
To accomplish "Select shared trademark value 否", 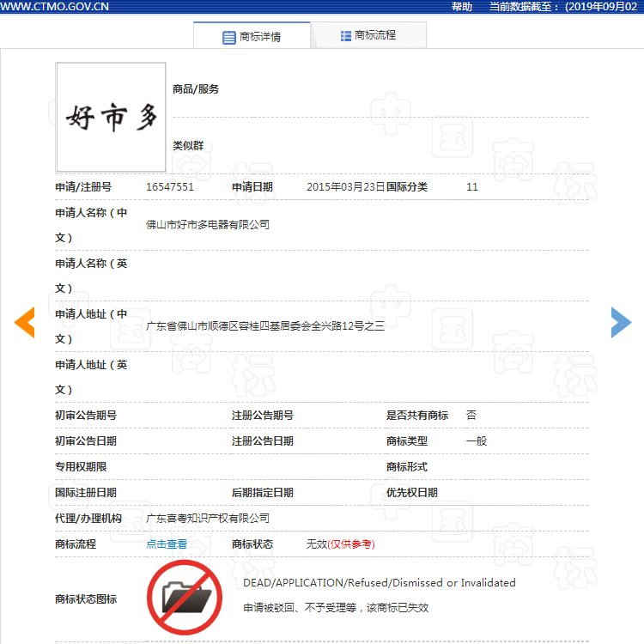I will pyautogui.click(x=471, y=416).
